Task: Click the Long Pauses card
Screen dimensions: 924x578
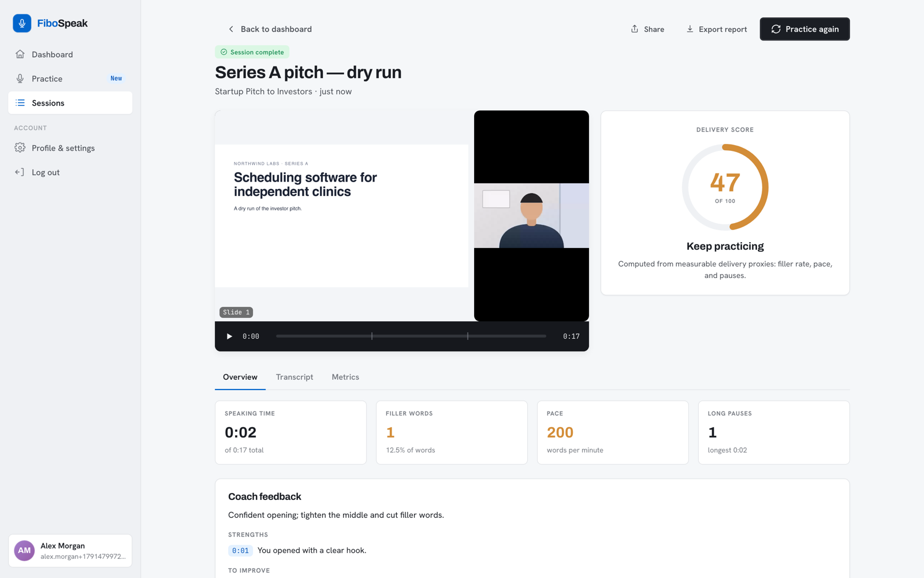Action: 774,432
